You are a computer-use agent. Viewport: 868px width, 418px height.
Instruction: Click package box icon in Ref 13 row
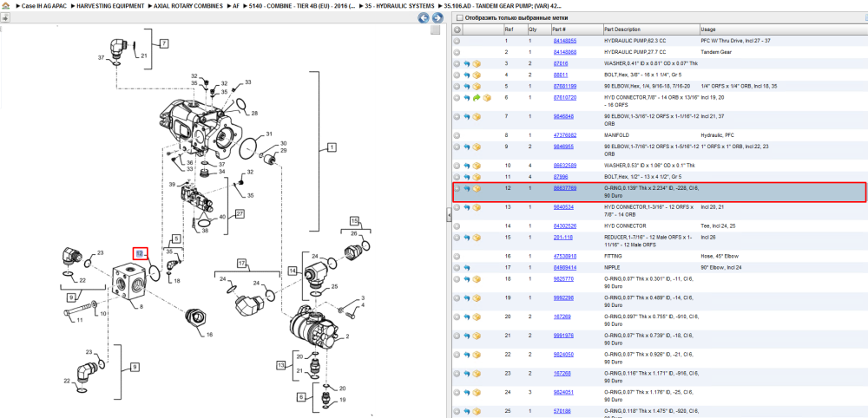click(x=477, y=207)
